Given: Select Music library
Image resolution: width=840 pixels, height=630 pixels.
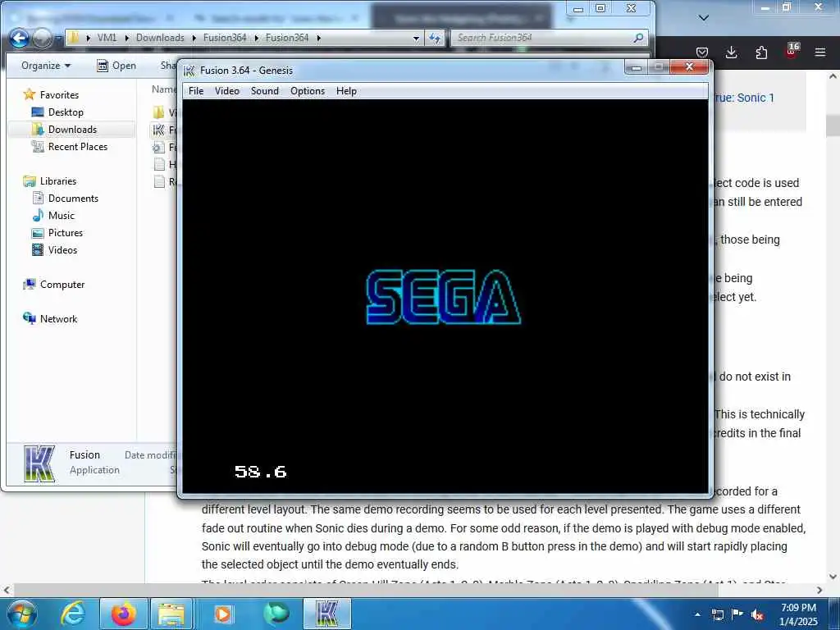Looking at the screenshot, I should (61, 216).
